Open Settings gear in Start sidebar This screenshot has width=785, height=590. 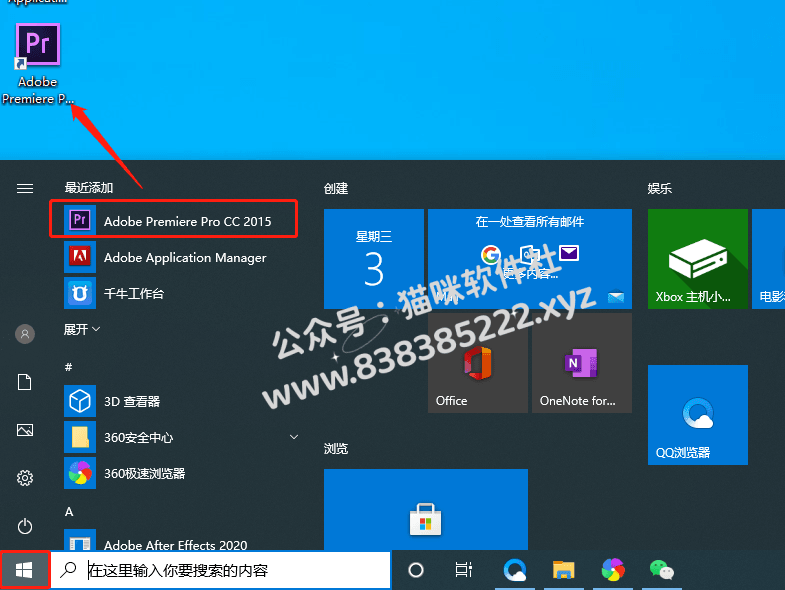pyautogui.click(x=25, y=478)
